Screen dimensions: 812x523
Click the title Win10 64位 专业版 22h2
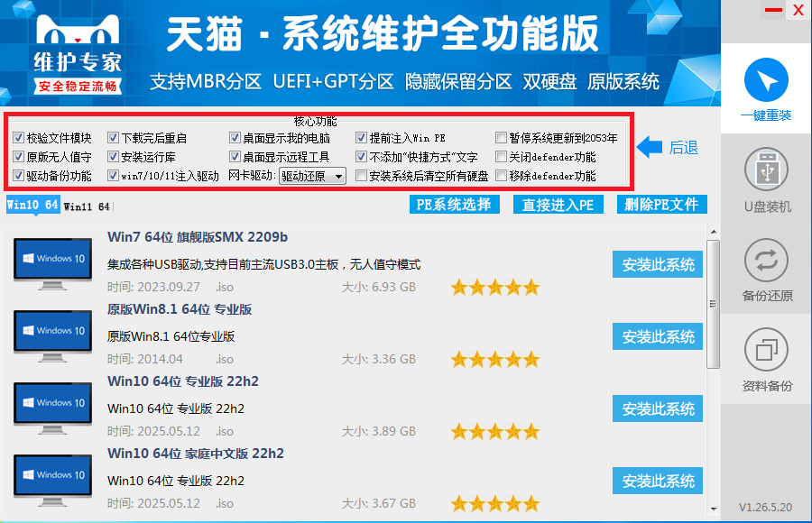click(x=183, y=381)
